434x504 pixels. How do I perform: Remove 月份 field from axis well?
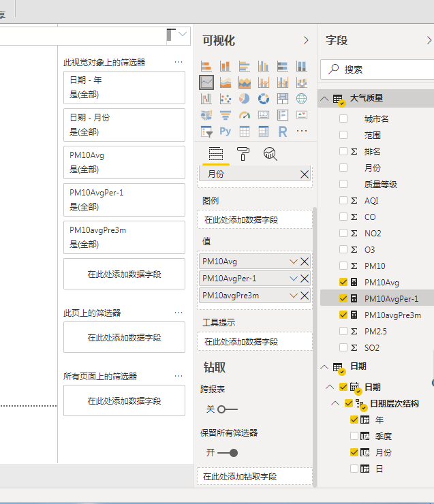click(304, 174)
